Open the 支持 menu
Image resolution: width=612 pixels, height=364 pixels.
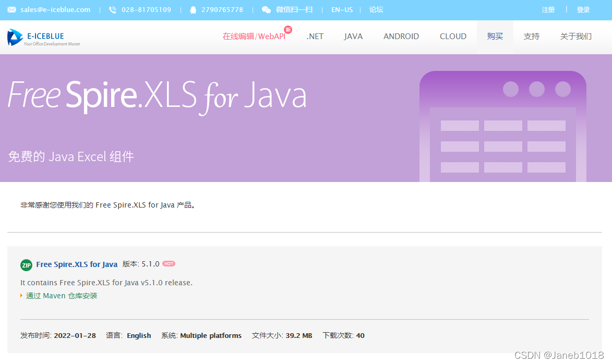531,37
